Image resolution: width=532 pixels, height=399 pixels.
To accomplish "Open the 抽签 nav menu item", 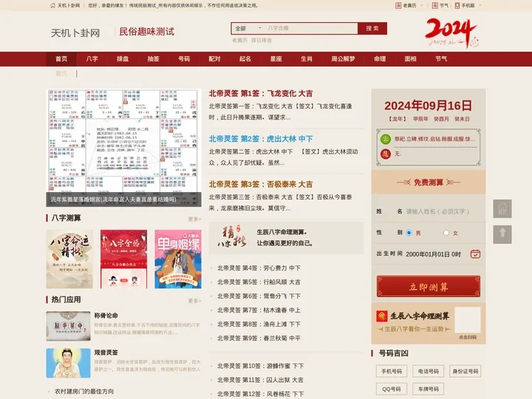I will (154, 59).
